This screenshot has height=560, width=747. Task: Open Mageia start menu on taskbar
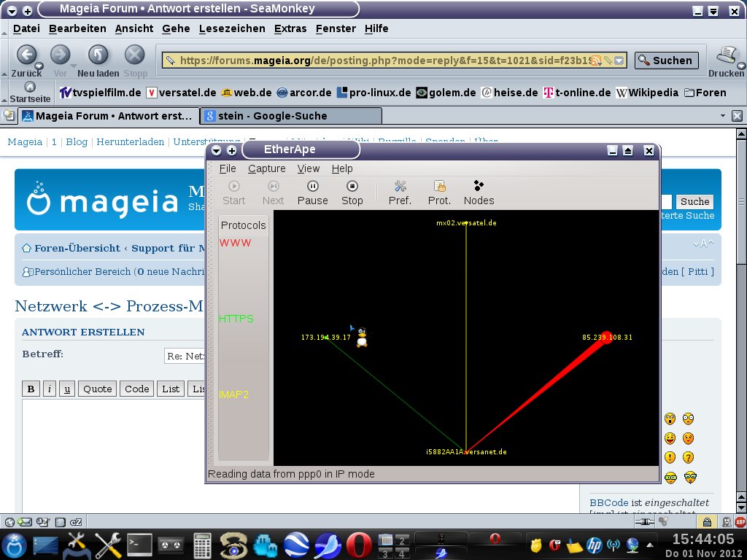click(x=15, y=545)
